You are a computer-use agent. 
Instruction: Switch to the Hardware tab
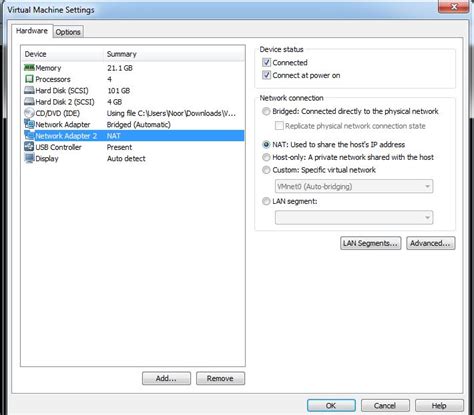coord(32,31)
